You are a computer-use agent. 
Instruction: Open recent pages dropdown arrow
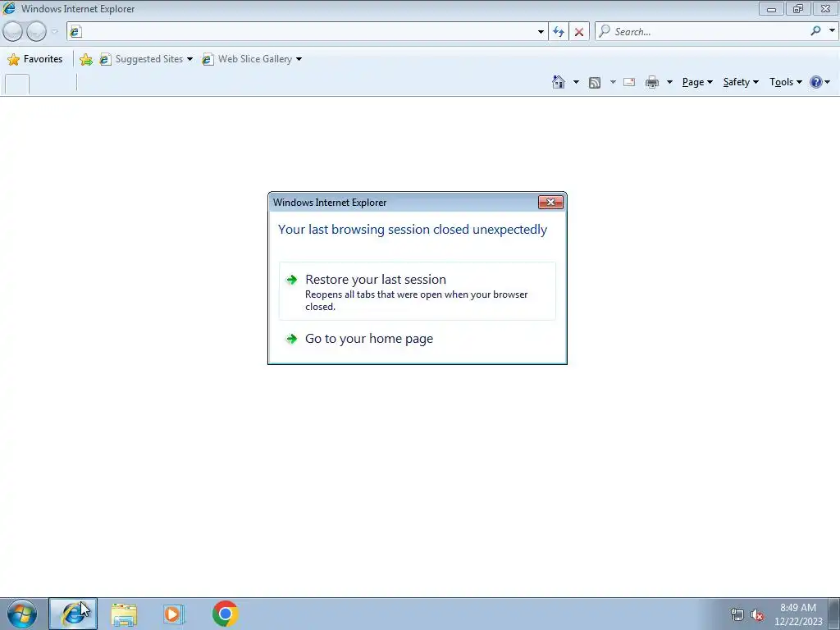pyautogui.click(x=55, y=32)
